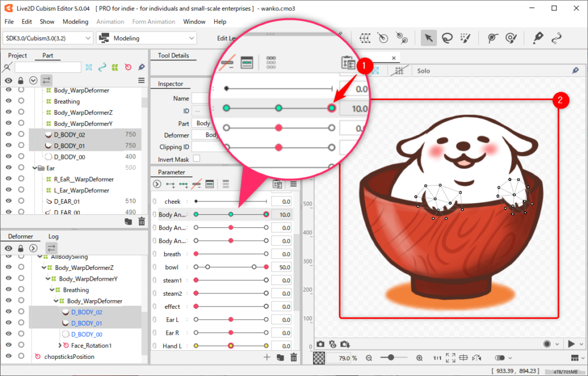Screen dimensions: 588x376
Task: Click the bowl parameter slider
Action: coord(231,268)
